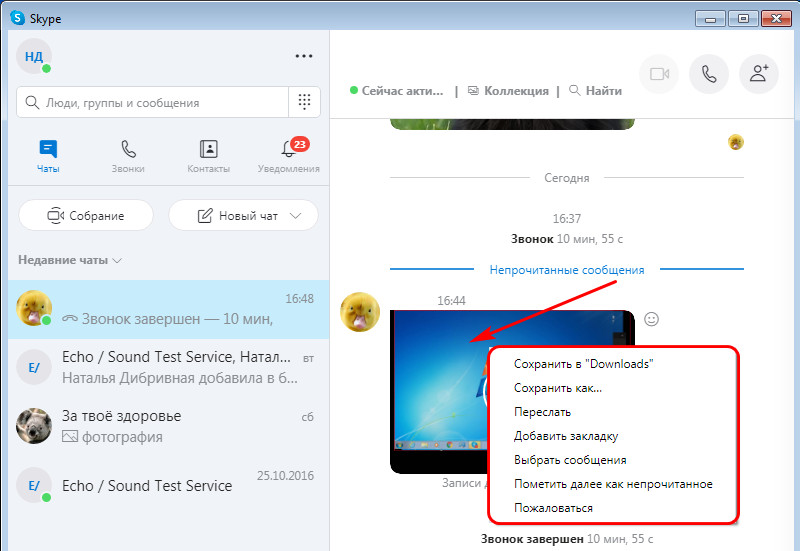Choose Сохранить как... from context menu
This screenshot has height=551, width=800.
click(x=558, y=388)
